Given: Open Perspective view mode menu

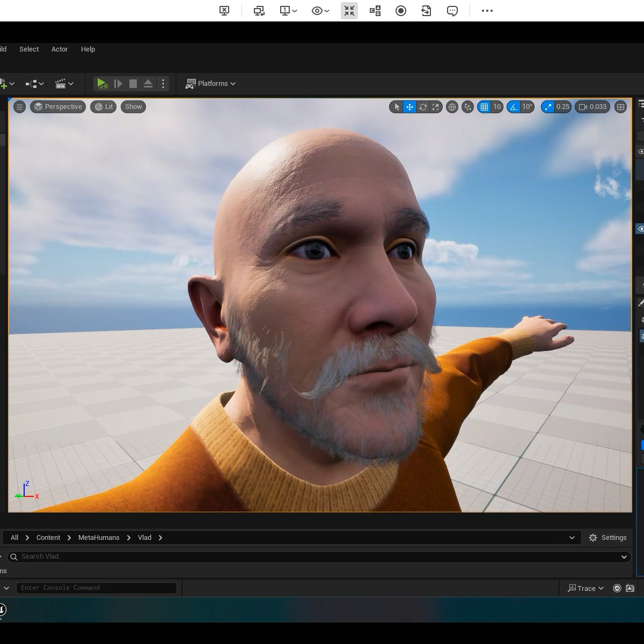Looking at the screenshot, I should (x=58, y=107).
